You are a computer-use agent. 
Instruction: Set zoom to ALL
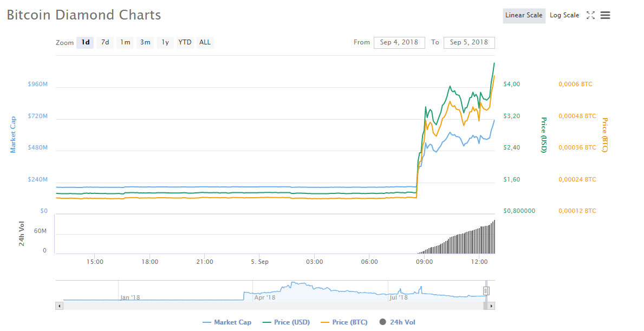pyautogui.click(x=205, y=42)
